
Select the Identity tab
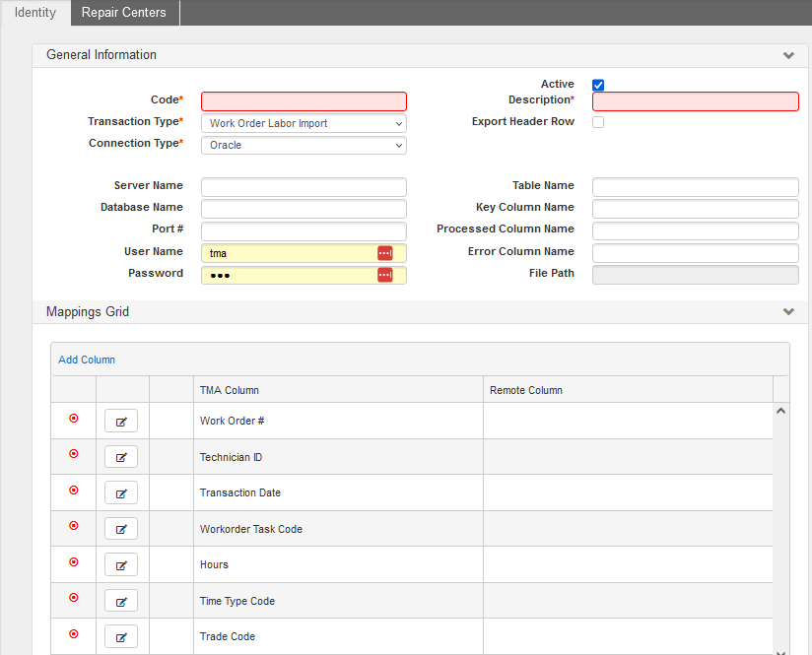point(34,13)
